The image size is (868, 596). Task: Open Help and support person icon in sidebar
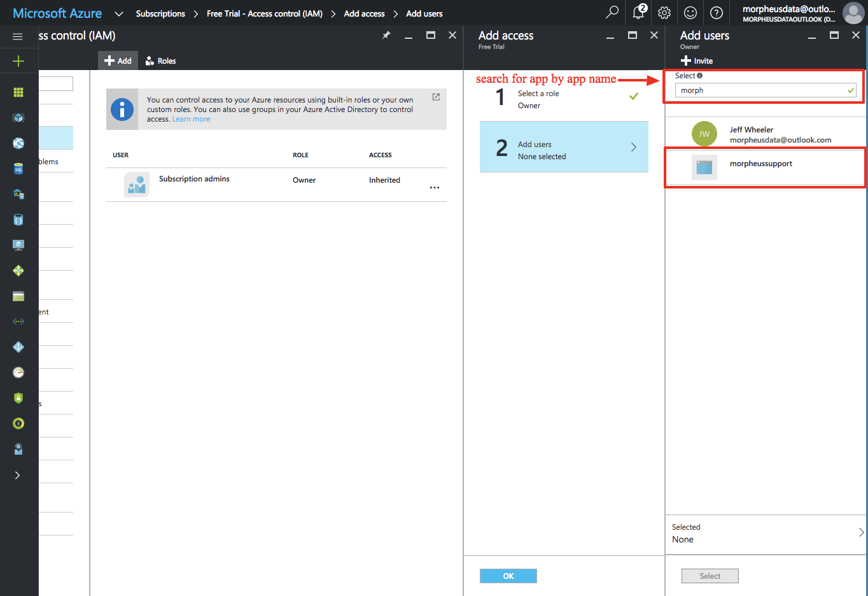click(18, 449)
